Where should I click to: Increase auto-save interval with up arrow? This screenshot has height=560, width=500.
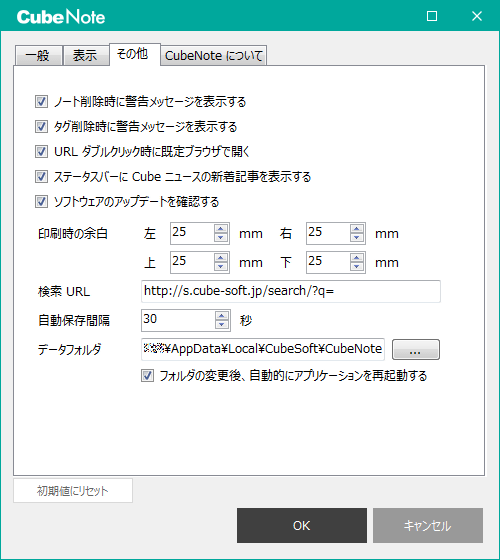pos(222,316)
